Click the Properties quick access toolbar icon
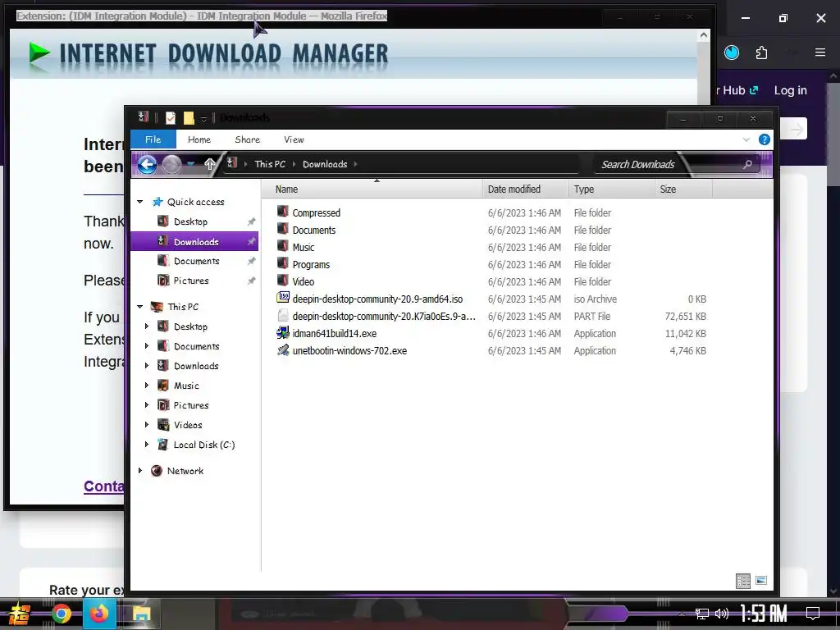The image size is (840, 630). [171, 118]
